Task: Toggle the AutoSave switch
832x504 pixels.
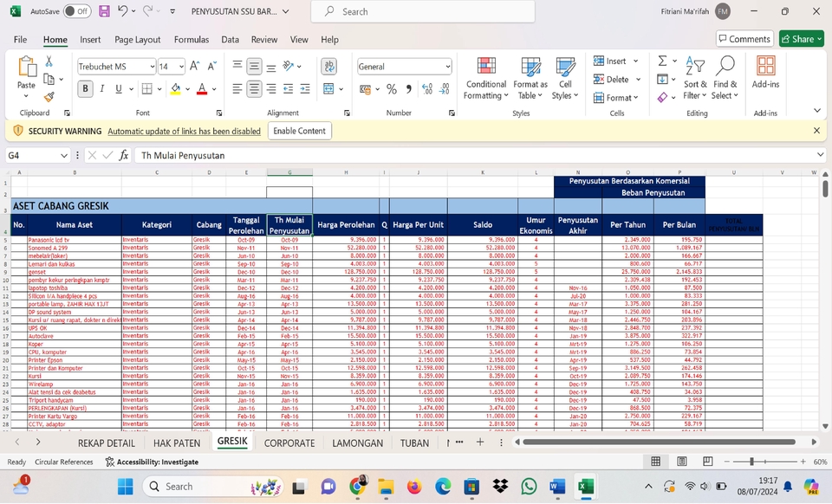Action: click(77, 12)
